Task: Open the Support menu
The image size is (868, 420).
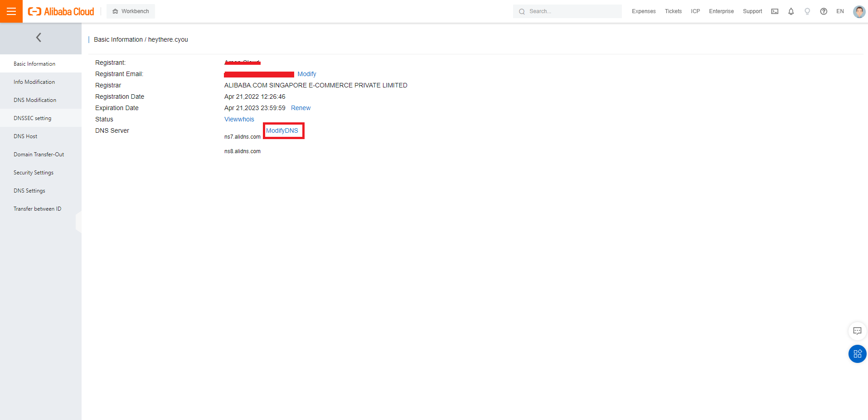Action: click(752, 11)
